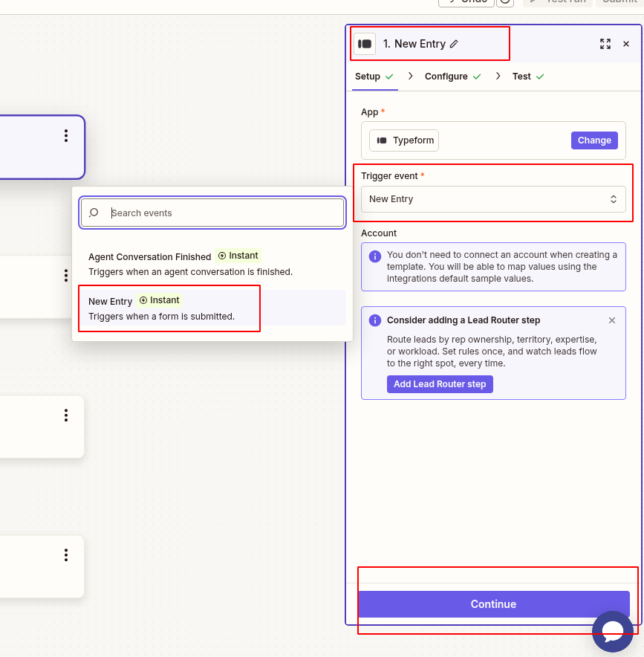Click the magnifier icon in Search events
Image resolution: width=644 pixels, height=657 pixels.
click(94, 213)
